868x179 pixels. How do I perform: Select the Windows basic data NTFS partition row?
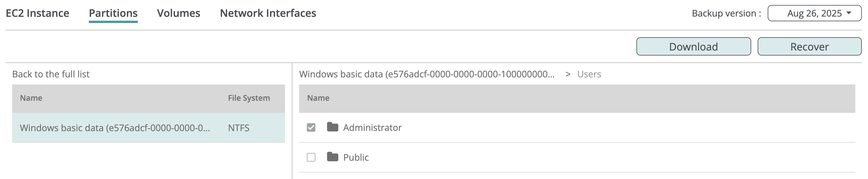pyautogui.click(x=114, y=128)
